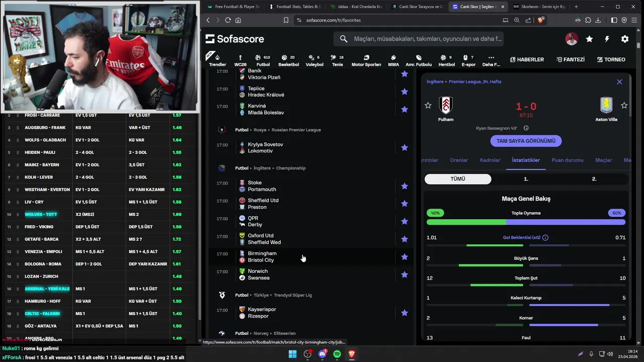
Task: Toggle favorite star for Stoke–Portsmouth
Action: point(405,186)
